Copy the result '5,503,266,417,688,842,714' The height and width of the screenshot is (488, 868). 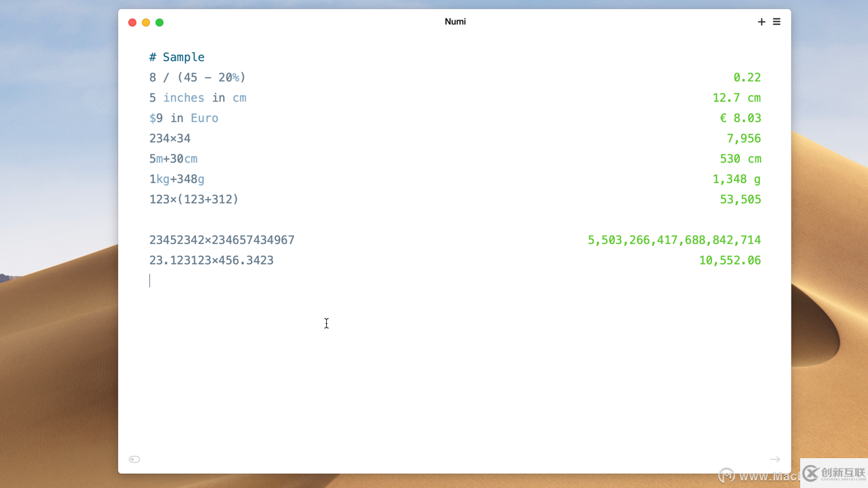(674, 240)
